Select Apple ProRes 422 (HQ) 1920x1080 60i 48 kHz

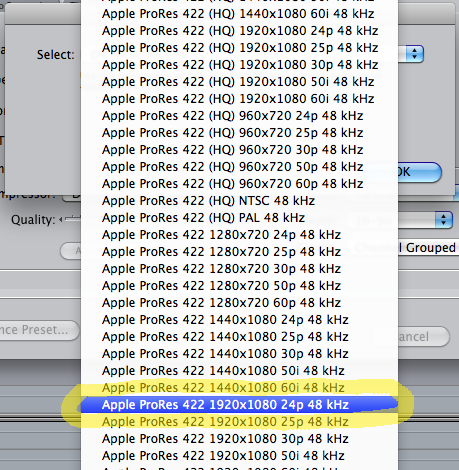(239, 99)
